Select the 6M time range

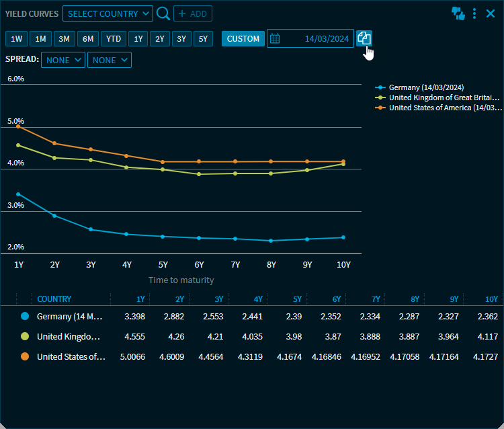pos(88,38)
